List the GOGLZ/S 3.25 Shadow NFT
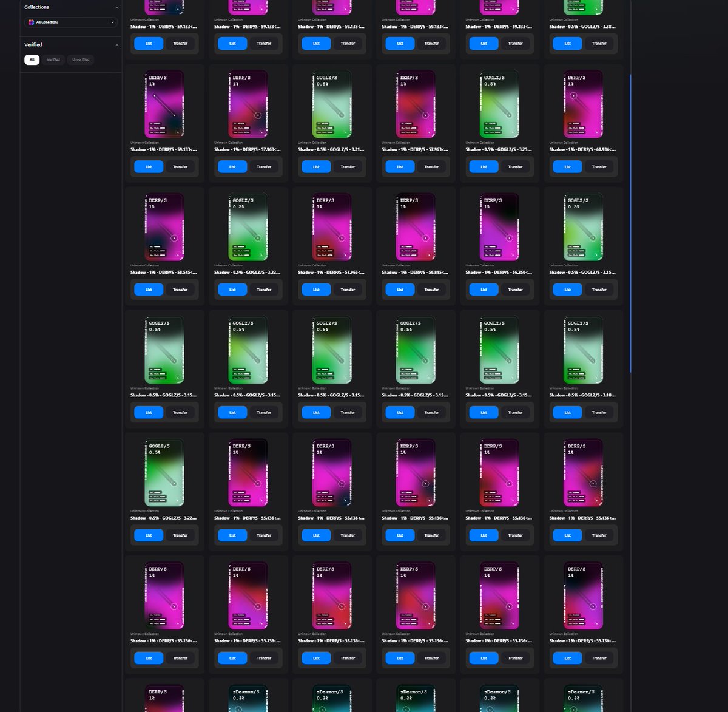The height and width of the screenshot is (712, 728). [x=484, y=166]
